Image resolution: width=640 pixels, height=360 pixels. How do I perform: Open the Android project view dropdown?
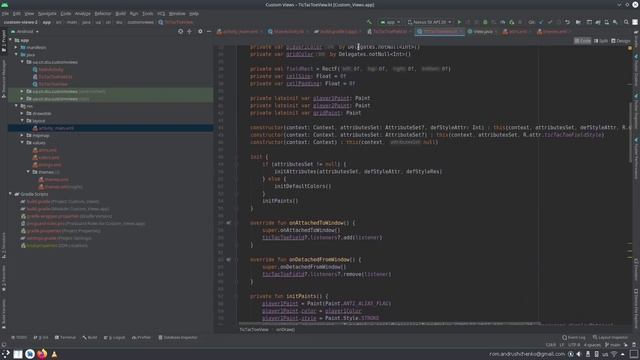tap(25, 31)
